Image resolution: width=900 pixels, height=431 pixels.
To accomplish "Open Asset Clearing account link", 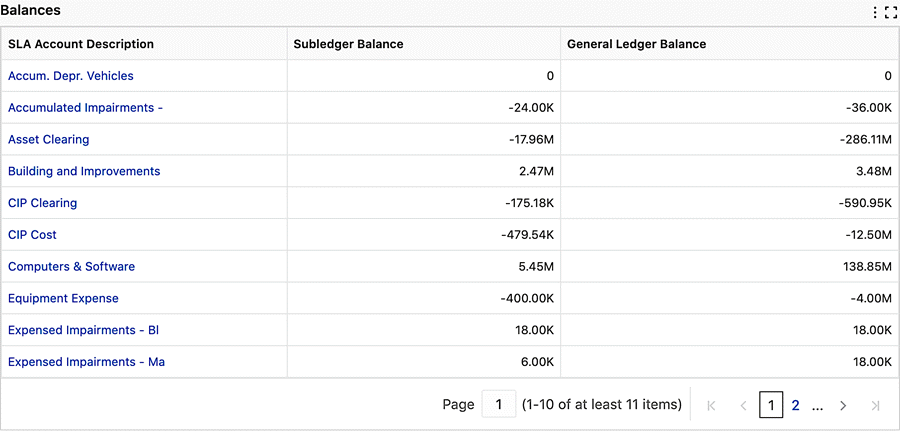I will (49, 139).
